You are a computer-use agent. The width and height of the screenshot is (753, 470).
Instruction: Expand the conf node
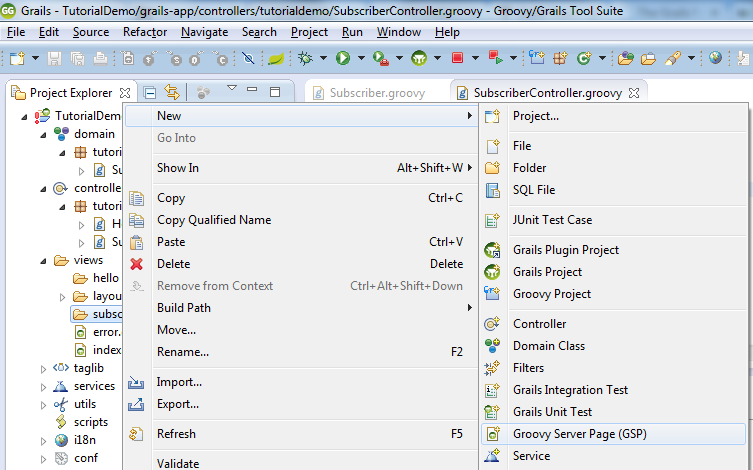43,459
